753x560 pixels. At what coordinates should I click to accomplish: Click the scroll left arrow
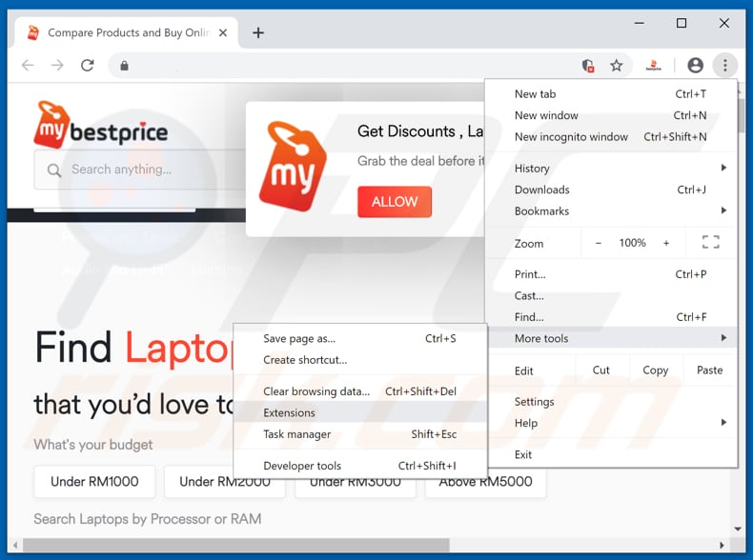15,545
